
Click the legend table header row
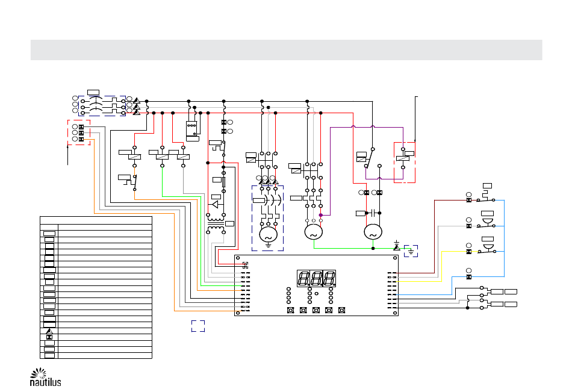pyautogui.click(x=96, y=220)
